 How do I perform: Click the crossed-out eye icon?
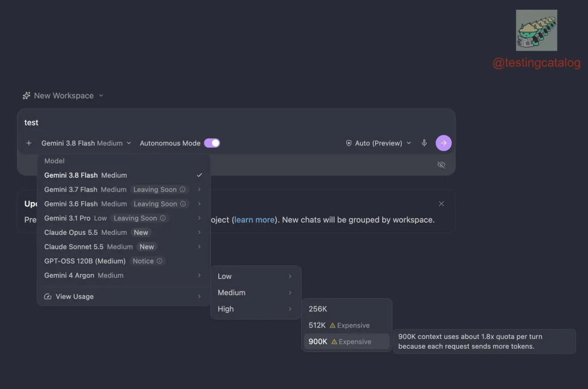(442, 165)
